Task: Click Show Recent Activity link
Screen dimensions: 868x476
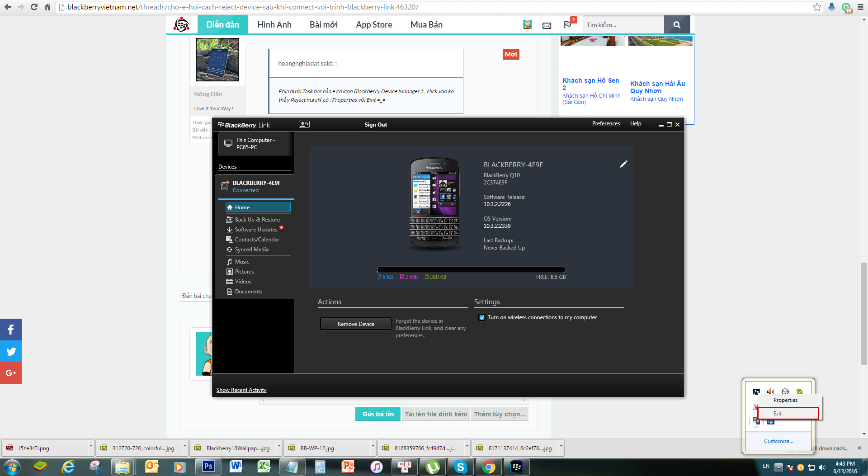Action: click(241, 390)
